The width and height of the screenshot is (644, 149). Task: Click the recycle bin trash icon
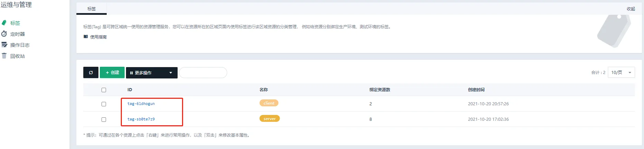coord(4,56)
